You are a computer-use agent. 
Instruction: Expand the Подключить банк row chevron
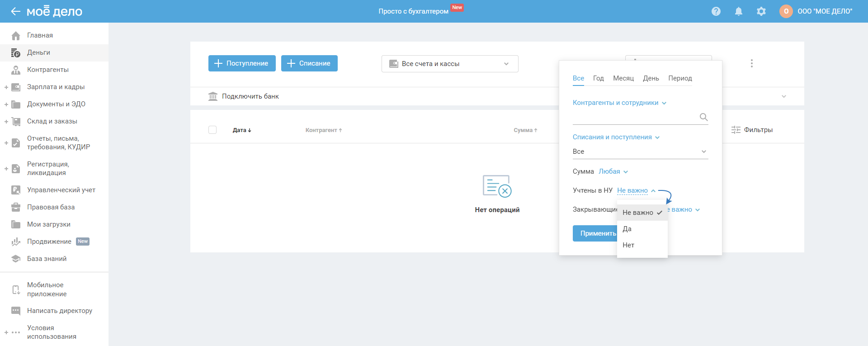(784, 96)
